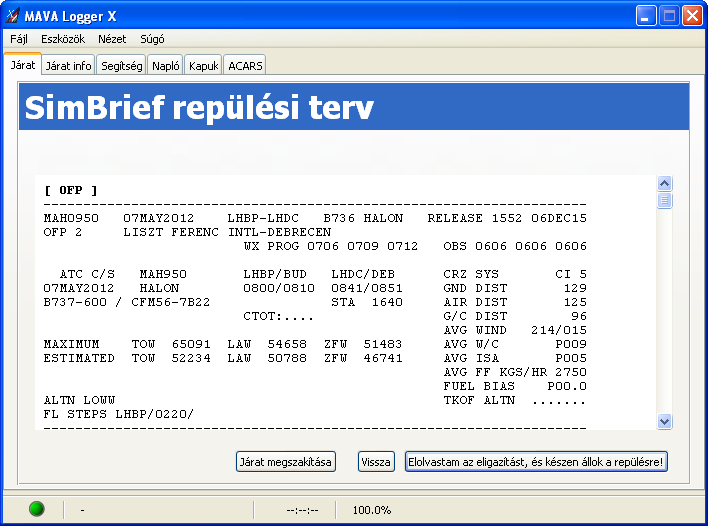The width and height of the screenshot is (708, 526).
Task: Click the 'CTOT:....' text
Action: pos(278,316)
